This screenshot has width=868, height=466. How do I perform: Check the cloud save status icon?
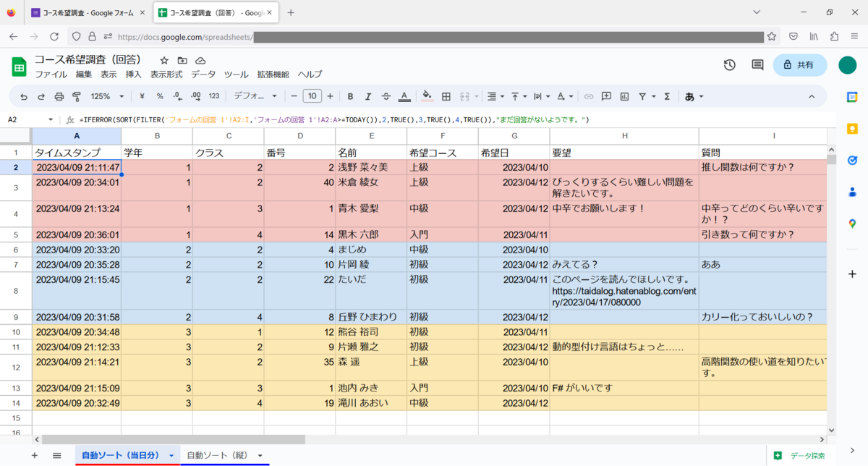200,60
